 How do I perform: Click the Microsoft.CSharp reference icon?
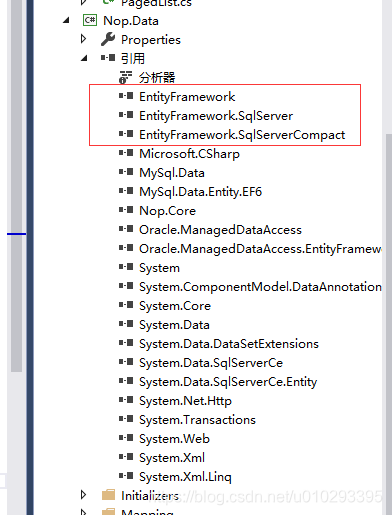click(x=126, y=153)
